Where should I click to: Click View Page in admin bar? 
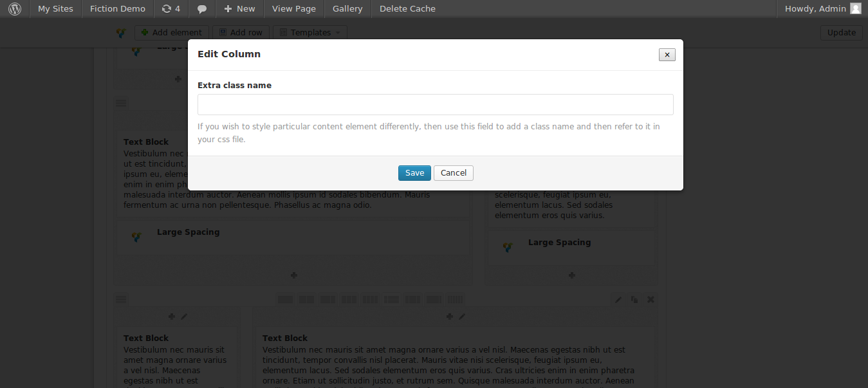point(294,8)
